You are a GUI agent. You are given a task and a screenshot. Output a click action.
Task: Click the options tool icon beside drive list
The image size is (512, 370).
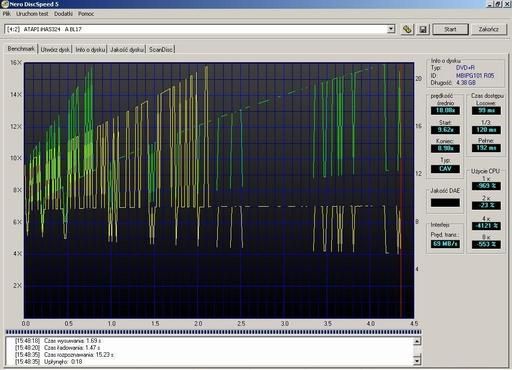407,29
